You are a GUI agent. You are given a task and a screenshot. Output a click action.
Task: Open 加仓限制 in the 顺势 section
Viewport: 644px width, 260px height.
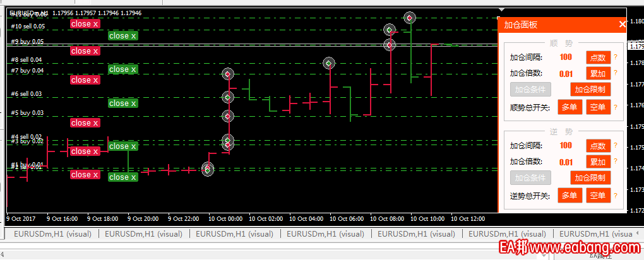(590, 89)
